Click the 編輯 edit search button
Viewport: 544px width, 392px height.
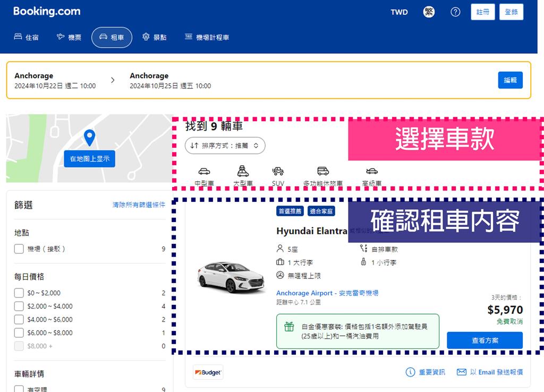point(510,80)
